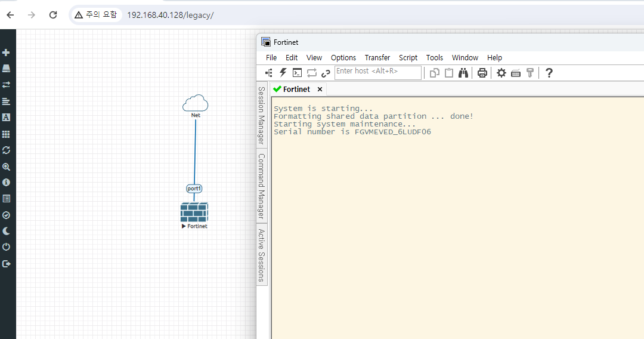Open the Help menu

(x=494, y=58)
